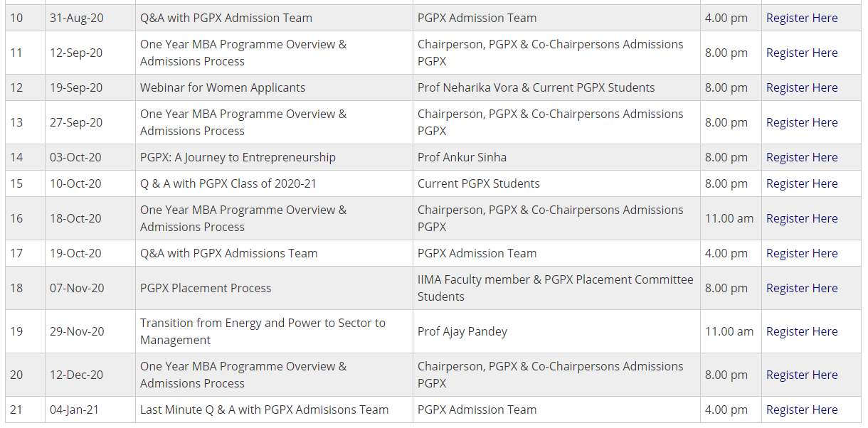This screenshot has height=428, width=868.
Task: Register for Last Minute Q & A session
Action: [x=802, y=410]
